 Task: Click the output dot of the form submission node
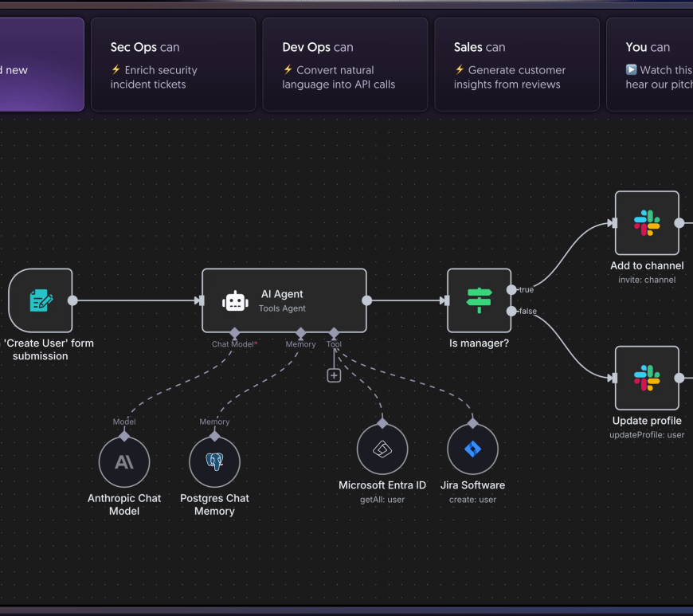[72, 300]
